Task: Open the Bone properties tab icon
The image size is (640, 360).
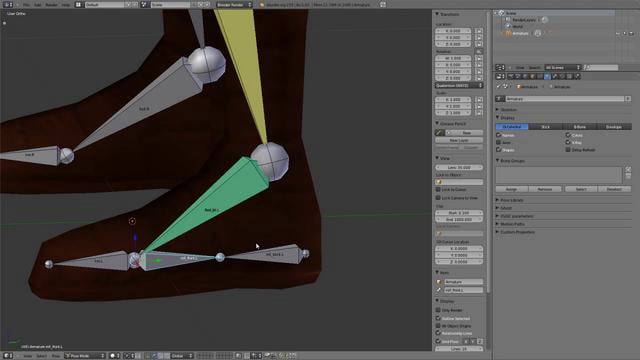Action: click(x=555, y=76)
